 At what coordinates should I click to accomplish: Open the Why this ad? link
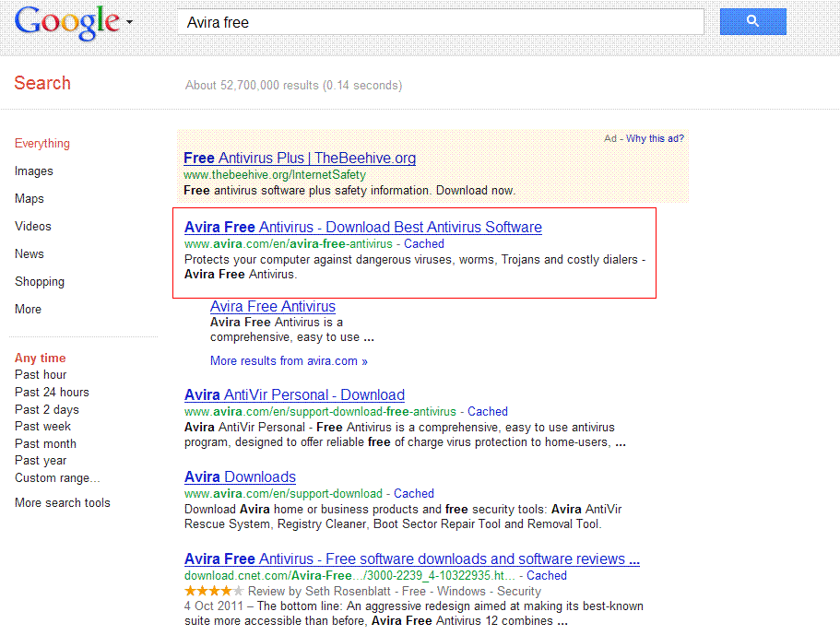tap(655, 138)
